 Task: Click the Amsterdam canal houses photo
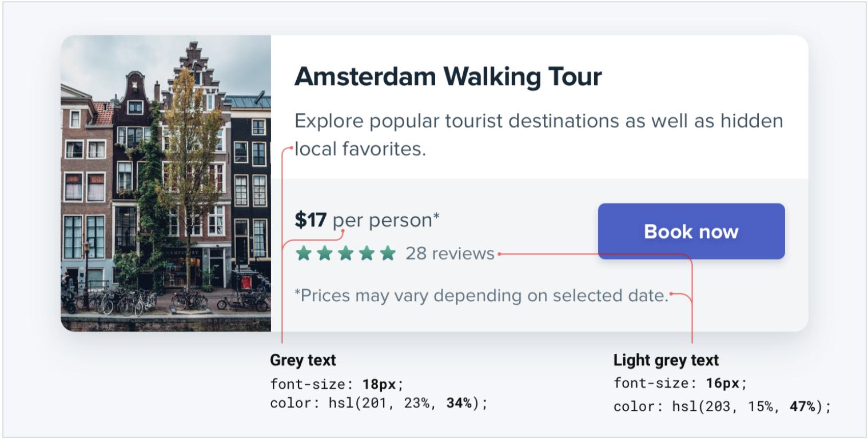point(166,183)
